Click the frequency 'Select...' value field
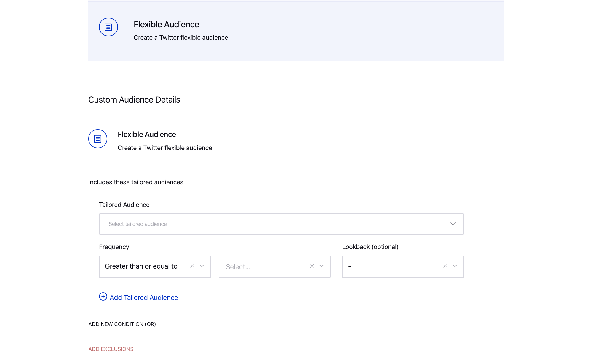The width and height of the screenshot is (598, 364). [x=274, y=267]
